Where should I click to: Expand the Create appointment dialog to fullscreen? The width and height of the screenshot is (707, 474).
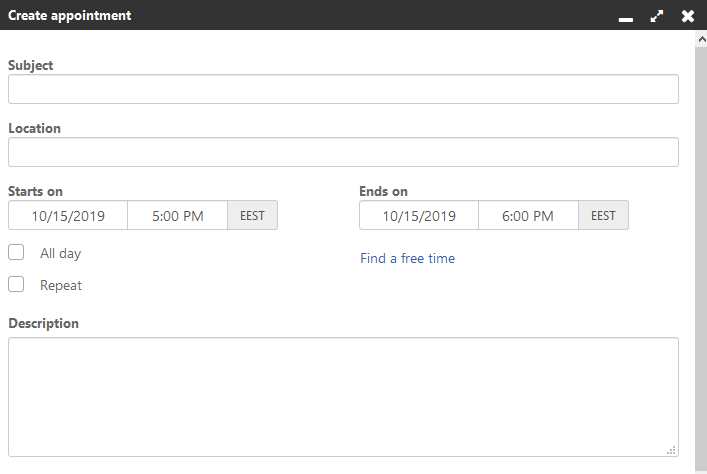tap(656, 16)
